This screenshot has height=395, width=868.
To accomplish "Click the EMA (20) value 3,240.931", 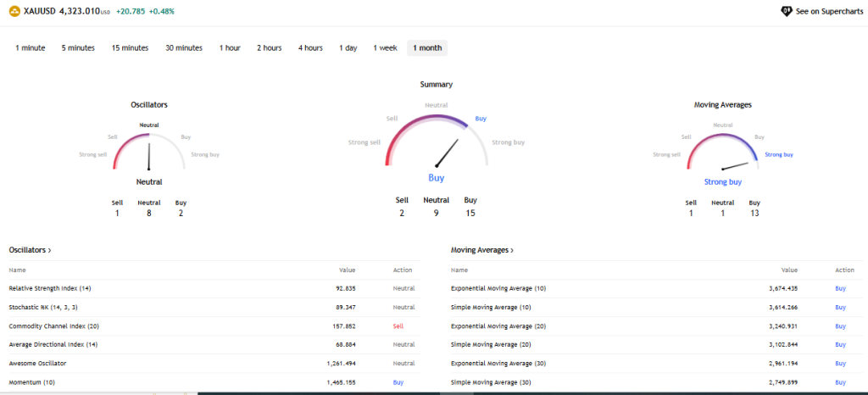I will (x=783, y=325).
